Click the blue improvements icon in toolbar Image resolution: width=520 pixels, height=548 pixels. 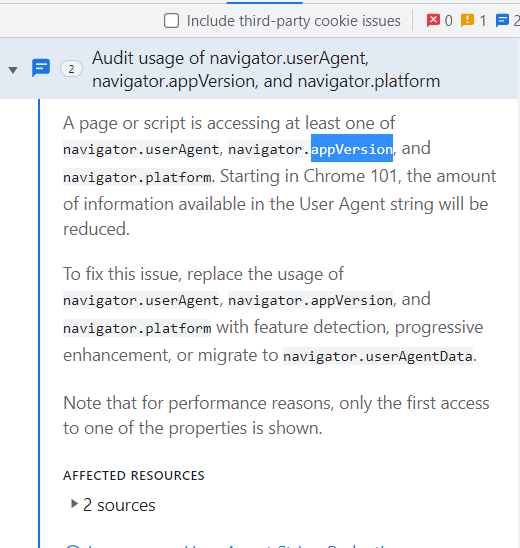click(502, 20)
